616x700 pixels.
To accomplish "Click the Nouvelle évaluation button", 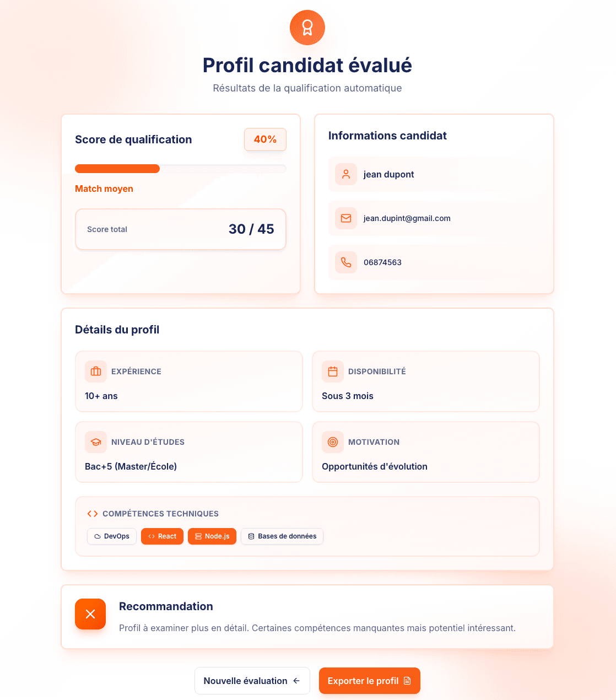I will [252, 681].
